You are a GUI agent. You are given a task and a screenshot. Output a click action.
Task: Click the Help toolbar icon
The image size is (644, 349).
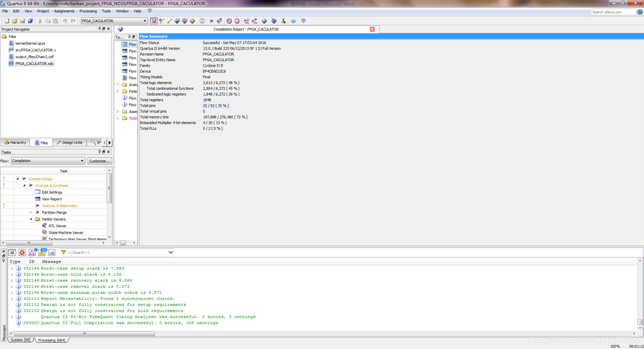(293, 21)
